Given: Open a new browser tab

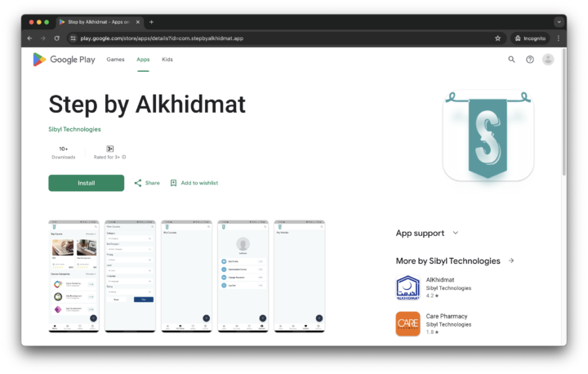Looking at the screenshot, I should 152,22.
